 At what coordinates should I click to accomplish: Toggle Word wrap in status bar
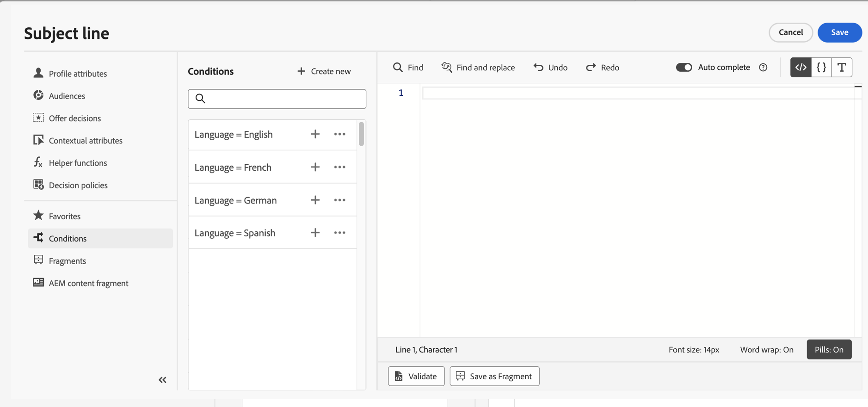pos(766,350)
